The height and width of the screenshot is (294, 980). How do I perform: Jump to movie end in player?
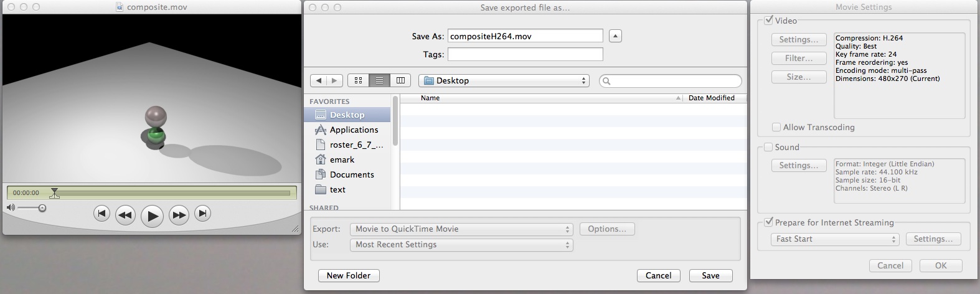pos(202,214)
